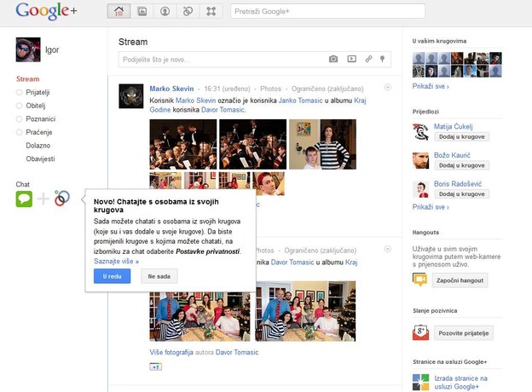Viewport: 532px width, 392px height.
Task: Add a photo using the camera icon in share box
Action: [333, 59]
